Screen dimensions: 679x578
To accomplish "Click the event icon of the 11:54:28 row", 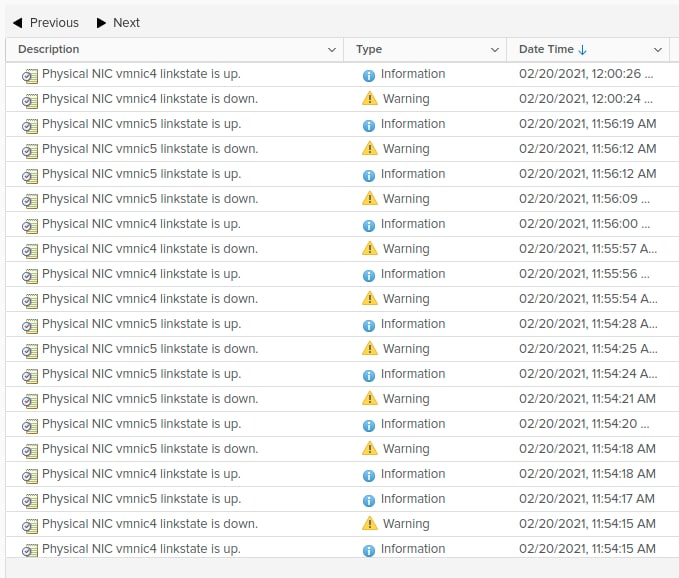I will [30, 326].
